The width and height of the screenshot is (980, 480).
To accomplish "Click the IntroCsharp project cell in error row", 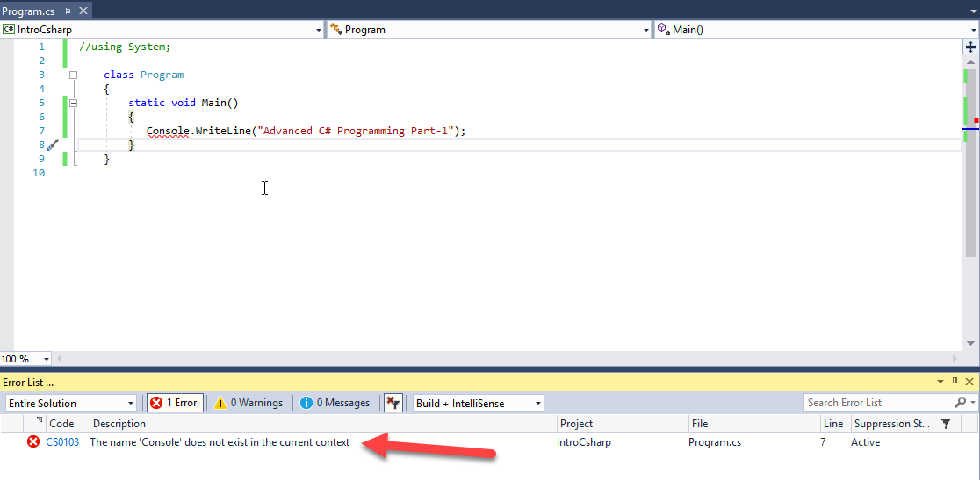I will click(x=584, y=442).
